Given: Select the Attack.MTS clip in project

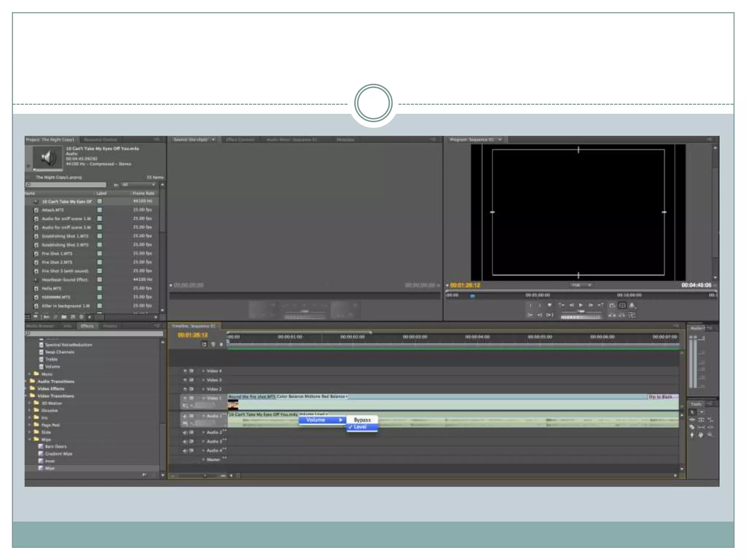Looking at the screenshot, I should tap(53, 210).
